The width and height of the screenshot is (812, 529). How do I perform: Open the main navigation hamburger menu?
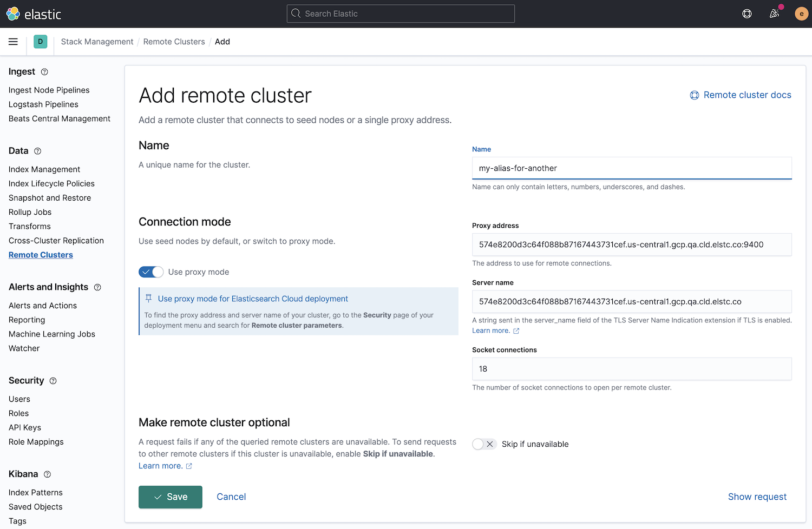pyautogui.click(x=13, y=42)
